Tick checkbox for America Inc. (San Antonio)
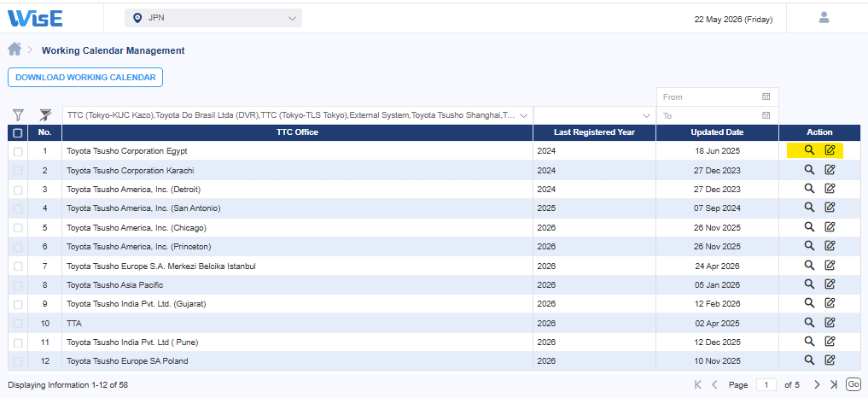 pyautogui.click(x=18, y=209)
